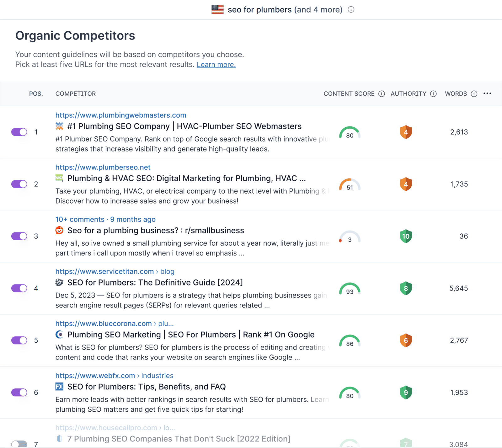
Task: Visit the plumberseo.net link
Action: coord(103,167)
